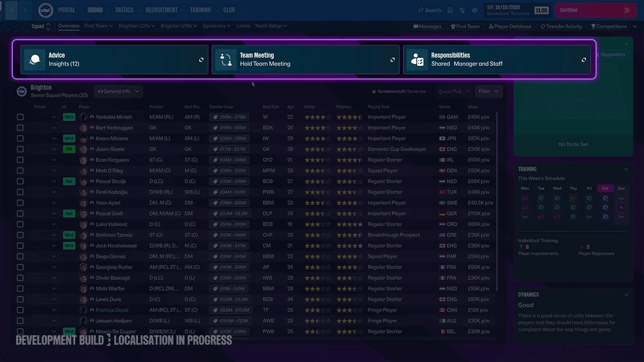Viewport: 644px width, 362px height.
Task: Open the General Info view dropdown
Action: pos(118,92)
